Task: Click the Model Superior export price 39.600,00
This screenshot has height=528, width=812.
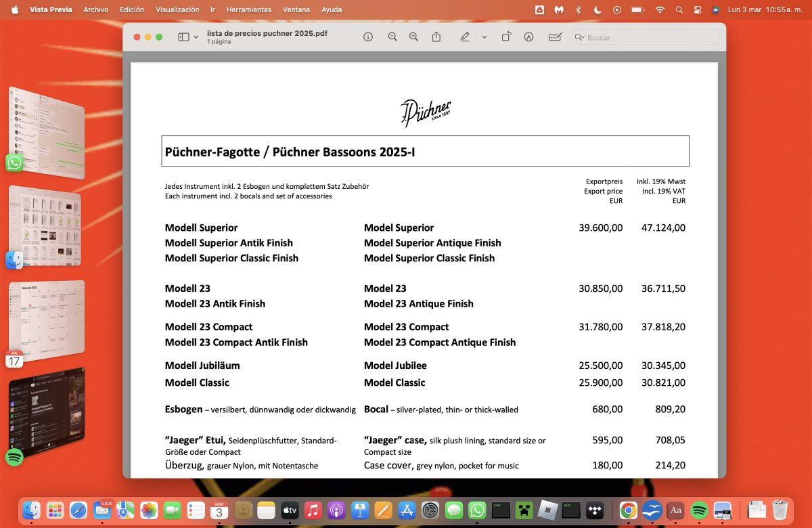Action: click(x=600, y=227)
